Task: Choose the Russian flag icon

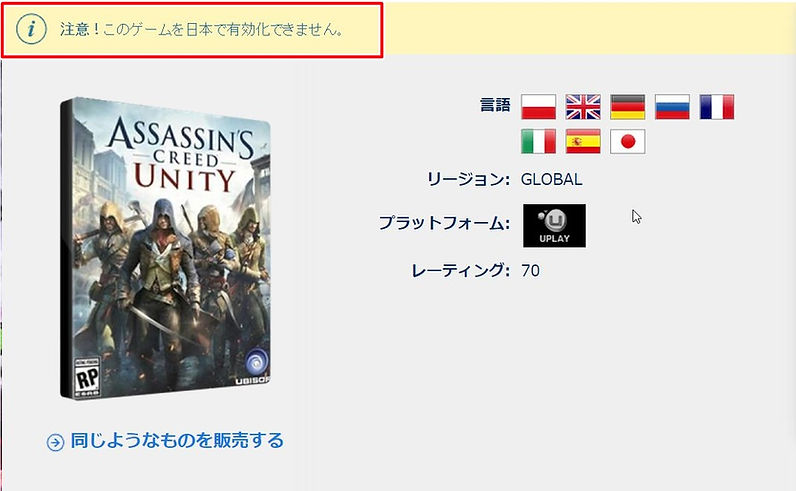Action: point(672,107)
